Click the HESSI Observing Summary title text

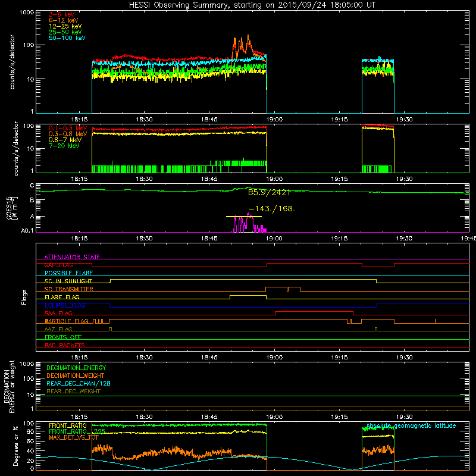coord(252,5)
